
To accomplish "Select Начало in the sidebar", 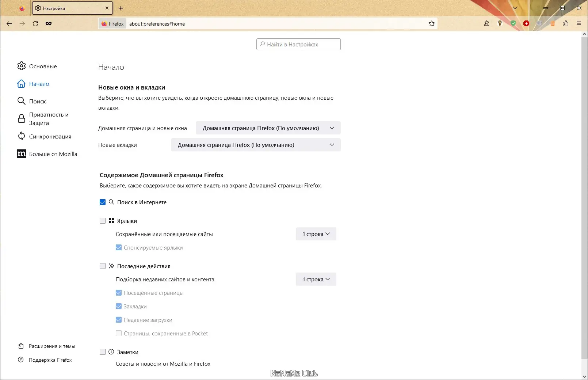I will [x=33, y=84].
